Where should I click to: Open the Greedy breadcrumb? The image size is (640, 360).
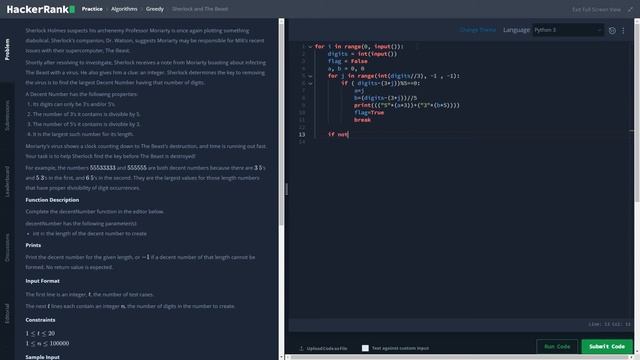coord(155,9)
